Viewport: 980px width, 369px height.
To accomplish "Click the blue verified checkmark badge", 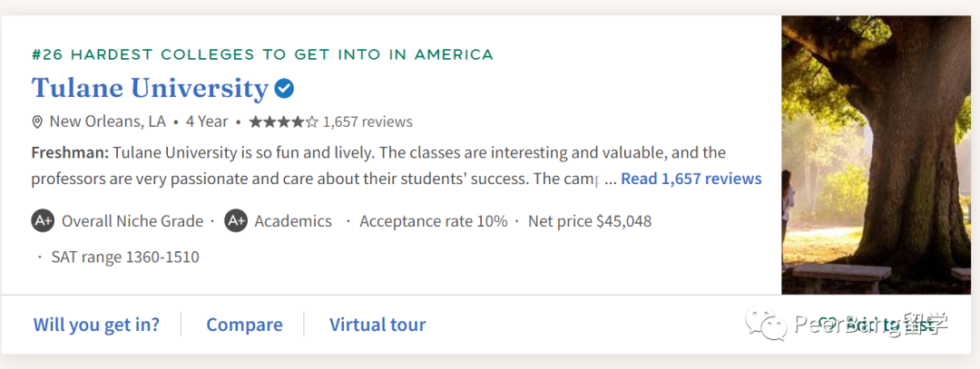I will (284, 89).
